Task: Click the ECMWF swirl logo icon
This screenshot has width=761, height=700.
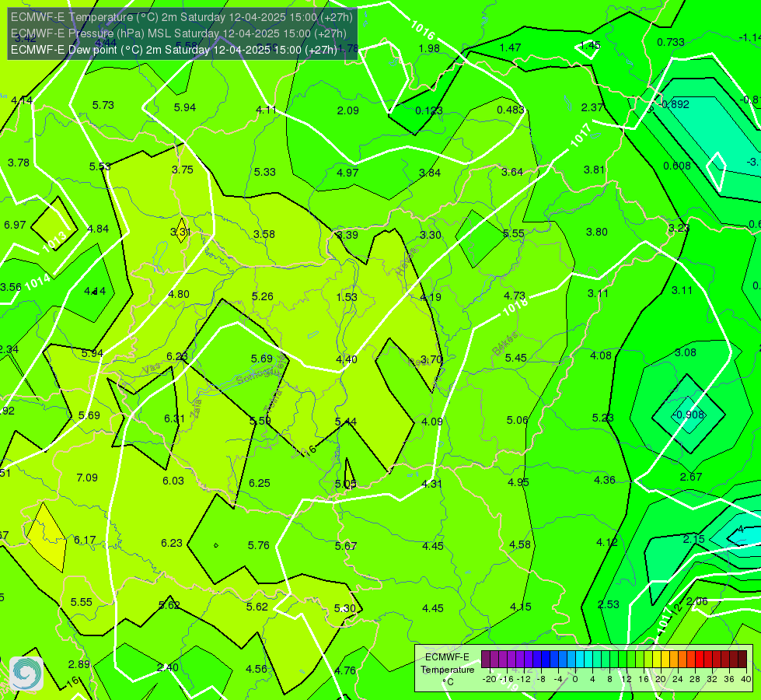Action: click(x=26, y=674)
